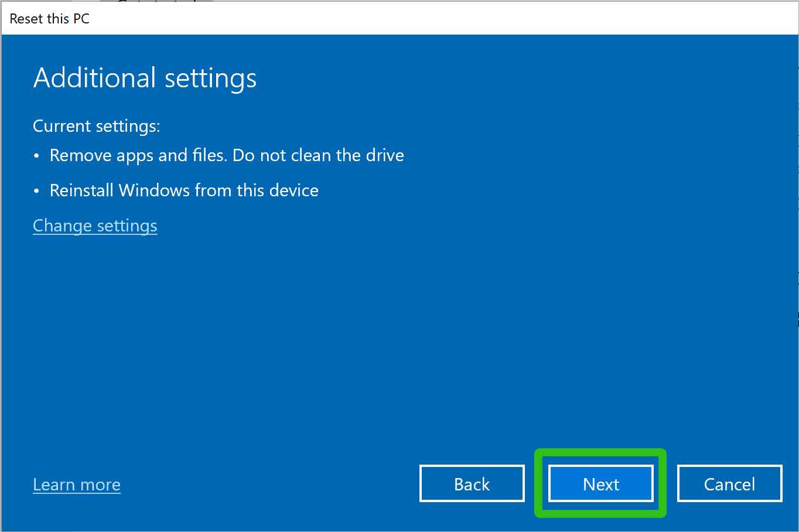Image resolution: width=799 pixels, height=532 pixels.
Task: Select 'Remove apps and files' setting text
Action: click(227, 155)
